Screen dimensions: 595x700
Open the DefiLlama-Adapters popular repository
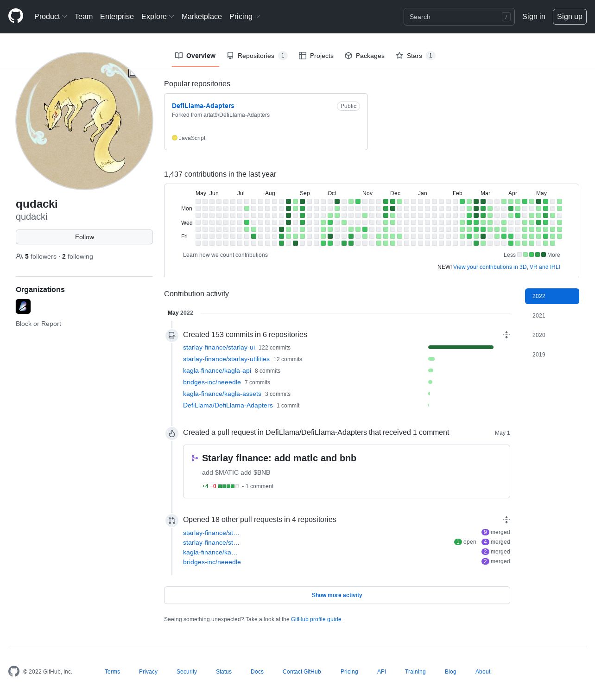203,106
